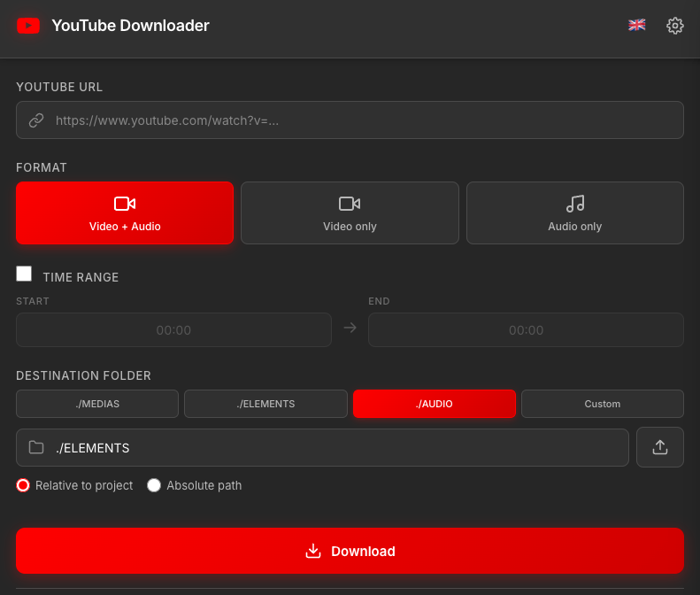Choose Custom destination option

(603, 404)
